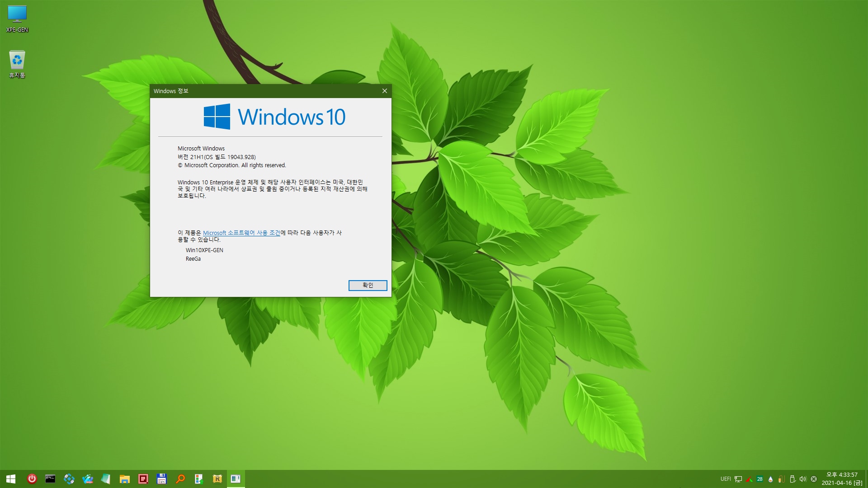This screenshot has height=488, width=868.
Task: Launch the colored list with green arrow icon
Action: click(199, 479)
